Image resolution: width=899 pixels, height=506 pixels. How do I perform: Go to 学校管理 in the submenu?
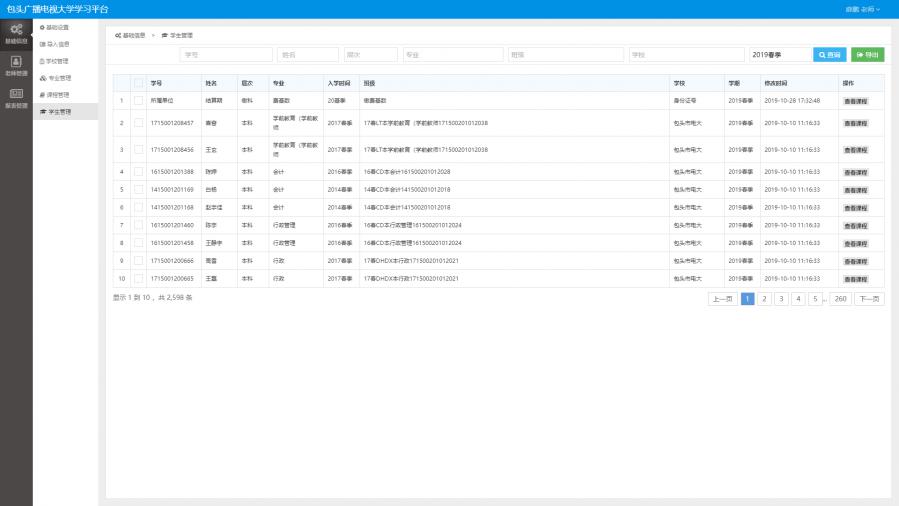56,61
